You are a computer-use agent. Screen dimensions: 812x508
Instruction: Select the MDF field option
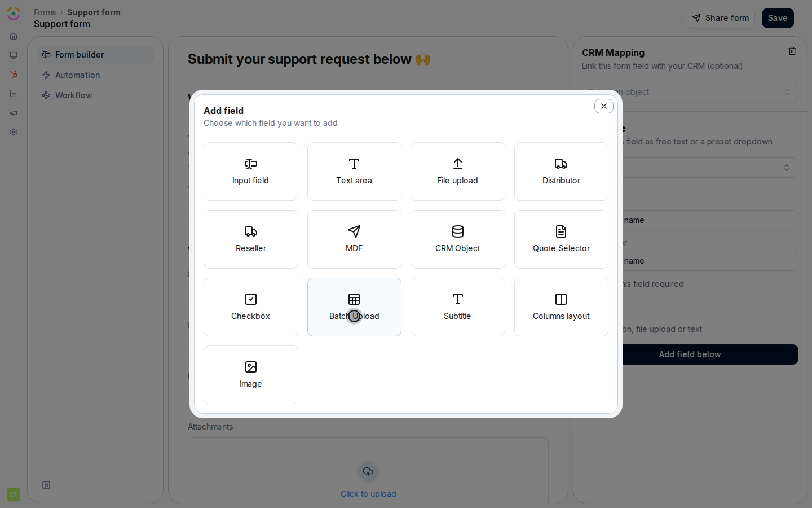pyautogui.click(x=354, y=239)
